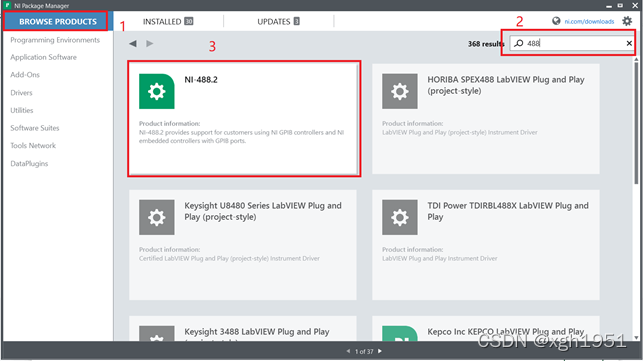This screenshot has height=361, width=643.
Task: Go forward with the right arrow
Action: pos(150,43)
